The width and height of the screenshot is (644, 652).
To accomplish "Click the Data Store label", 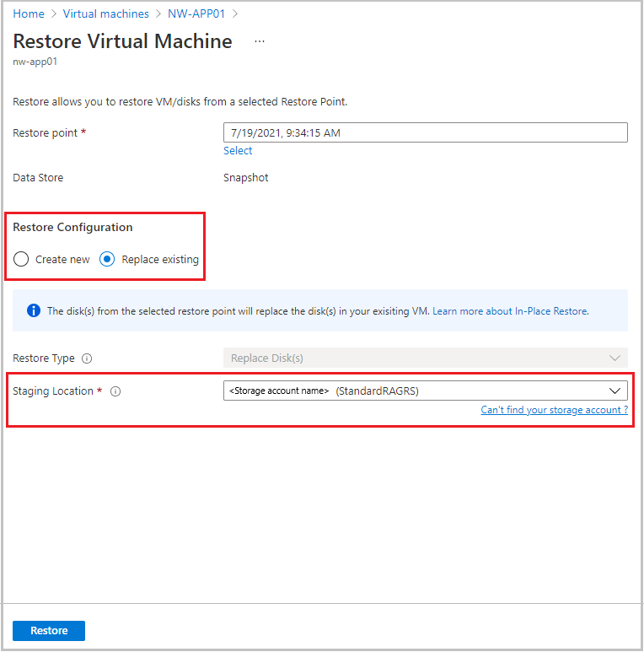I will (x=38, y=178).
